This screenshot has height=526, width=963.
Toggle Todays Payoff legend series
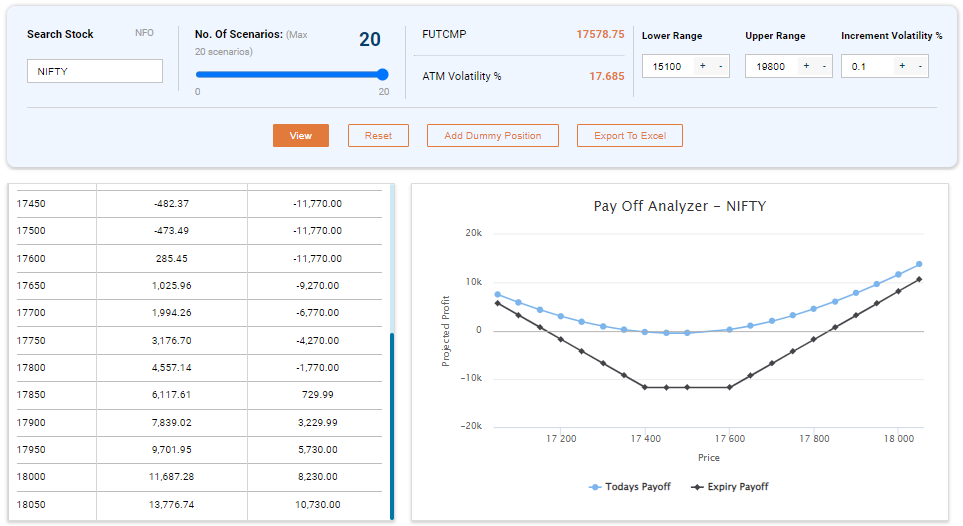(x=630, y=487)
